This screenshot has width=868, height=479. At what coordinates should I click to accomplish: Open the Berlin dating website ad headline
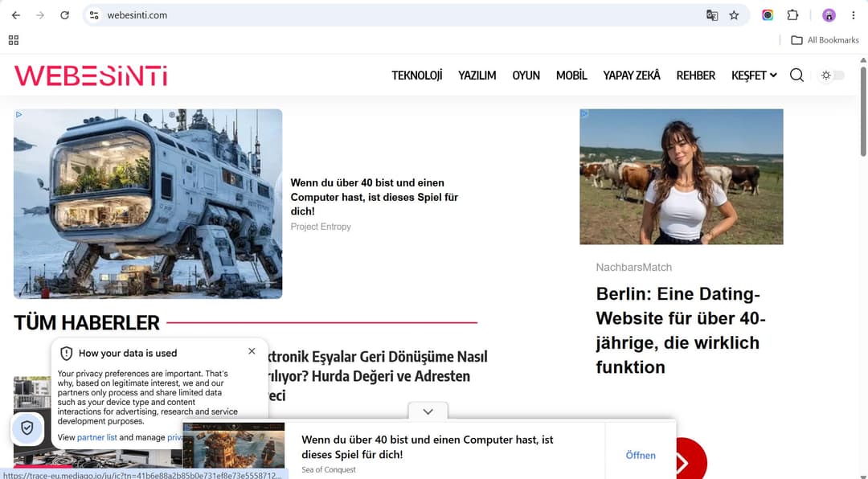tap(681, 330)
